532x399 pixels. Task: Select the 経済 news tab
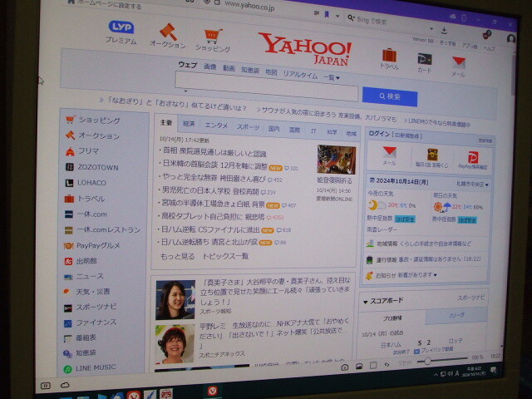(189, 124)
